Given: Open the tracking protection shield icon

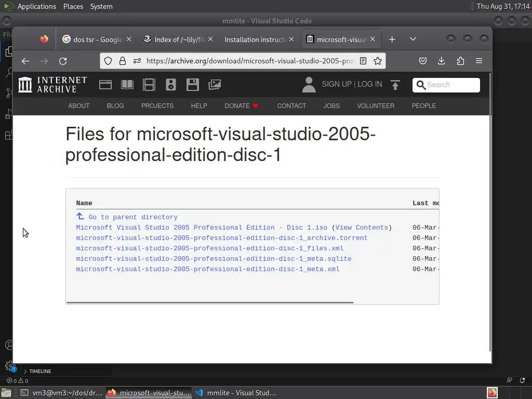Looking at the screenshot, I should 108,61.
